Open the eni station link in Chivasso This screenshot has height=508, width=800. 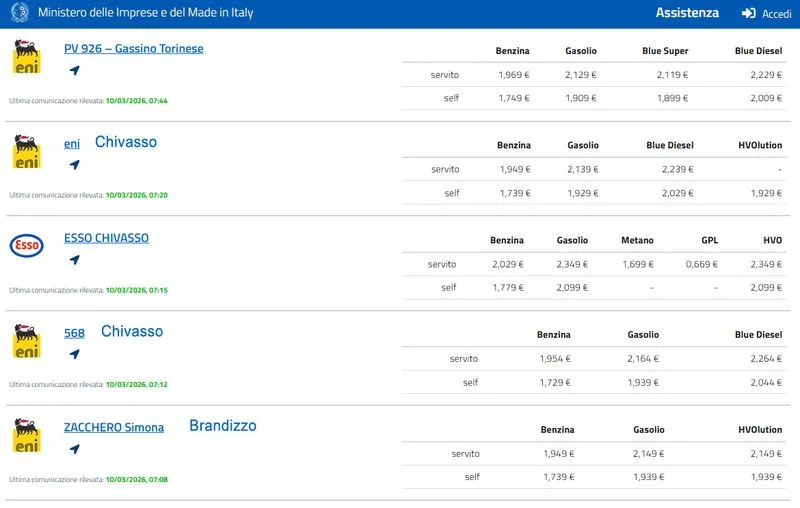pos(72,144)
